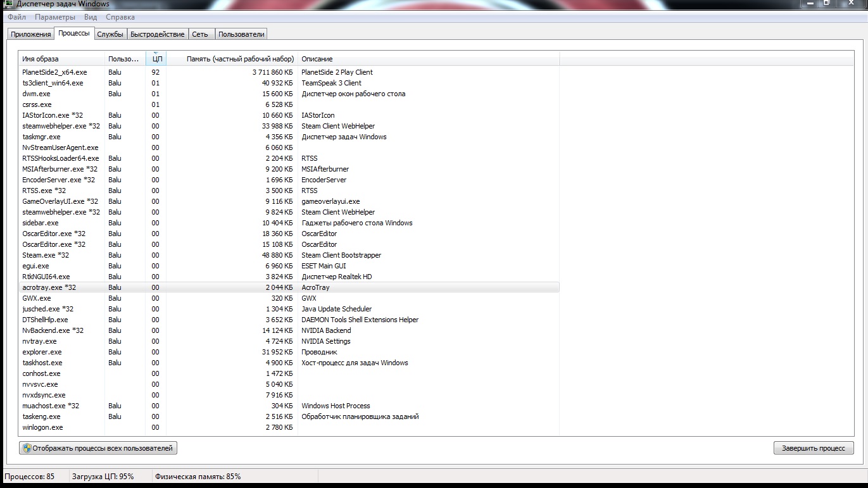This screenshot has height=488, width=868.
Task: Select the taskeng.exe process
Action: 289,416
